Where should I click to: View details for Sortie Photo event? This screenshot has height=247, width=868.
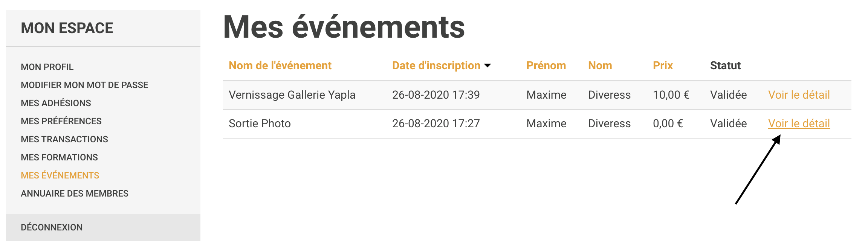coord(799,123)
